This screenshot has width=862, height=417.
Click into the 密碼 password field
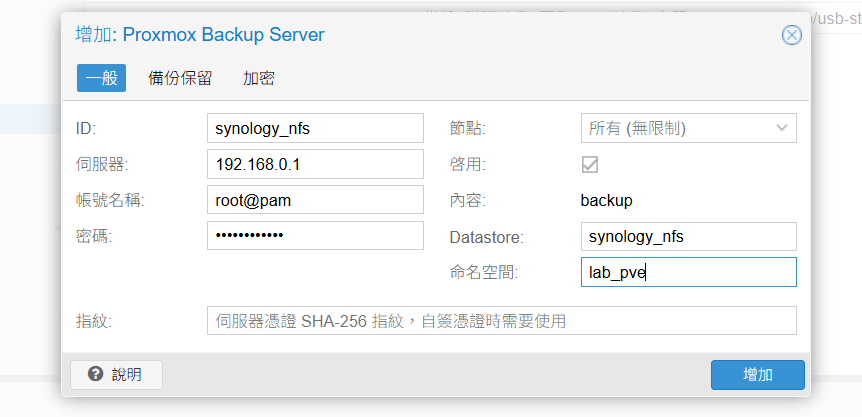tap(315, 236)
